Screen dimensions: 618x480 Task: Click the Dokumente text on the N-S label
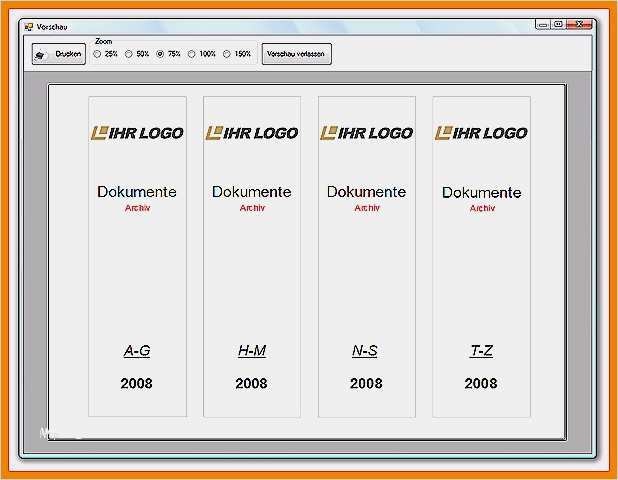[x=367, y=192]
